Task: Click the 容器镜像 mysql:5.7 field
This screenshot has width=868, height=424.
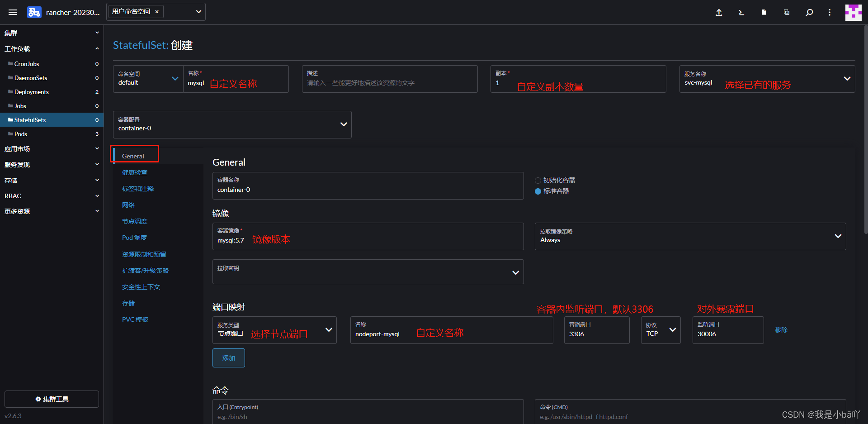Action: click(368, 236)
